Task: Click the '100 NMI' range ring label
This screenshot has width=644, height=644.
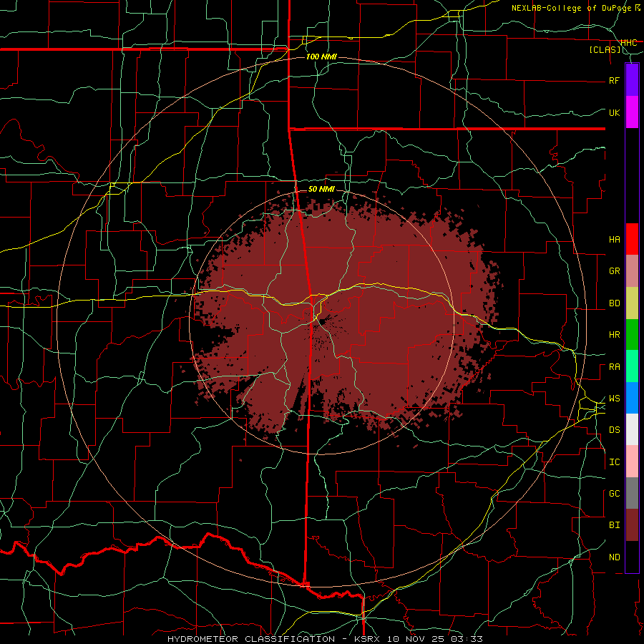Action: point(321,57)
